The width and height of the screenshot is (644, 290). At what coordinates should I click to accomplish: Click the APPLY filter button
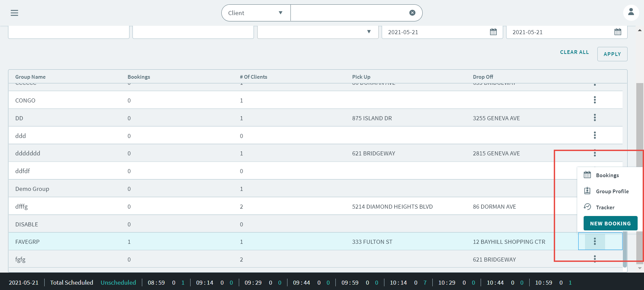pyautogui.click(x=612, y=54)
